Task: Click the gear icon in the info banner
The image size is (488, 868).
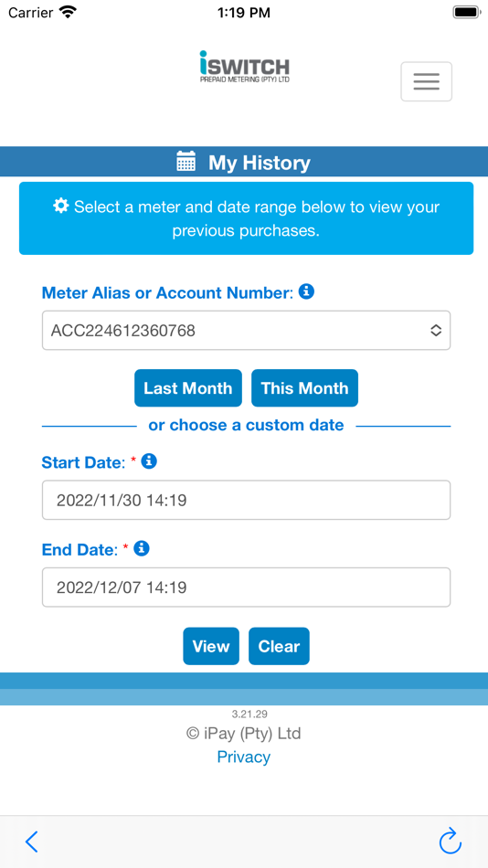Action: (61, 206)
